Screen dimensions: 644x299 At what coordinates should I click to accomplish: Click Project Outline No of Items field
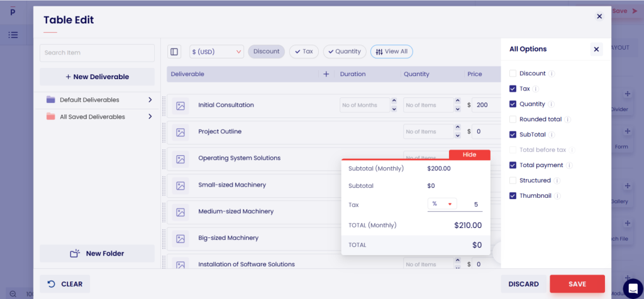click(x=429, y=132)
